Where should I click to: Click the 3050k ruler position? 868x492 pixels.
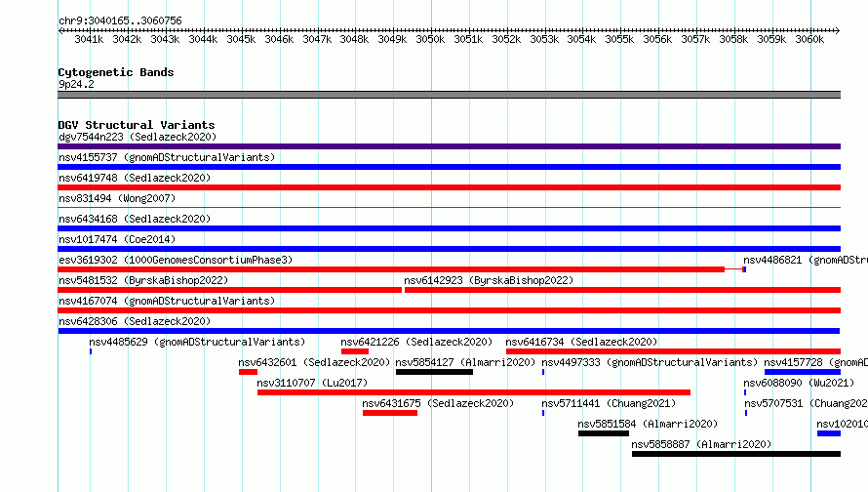[430, 39]
